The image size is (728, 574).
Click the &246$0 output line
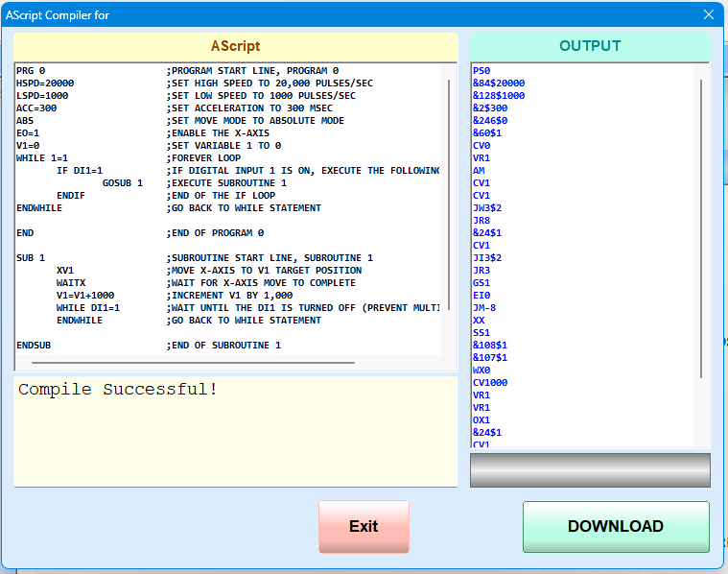click(490, 121)
